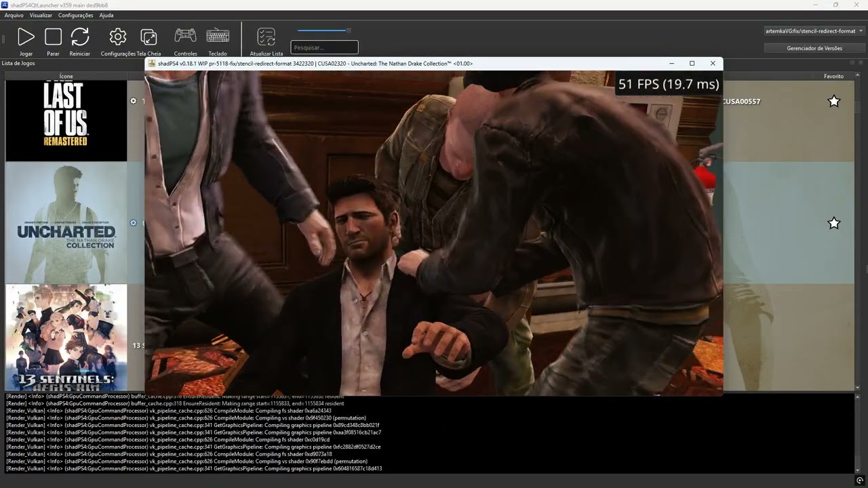Open the Arquivo menu

pyautogui.click(x=14, y=15)
